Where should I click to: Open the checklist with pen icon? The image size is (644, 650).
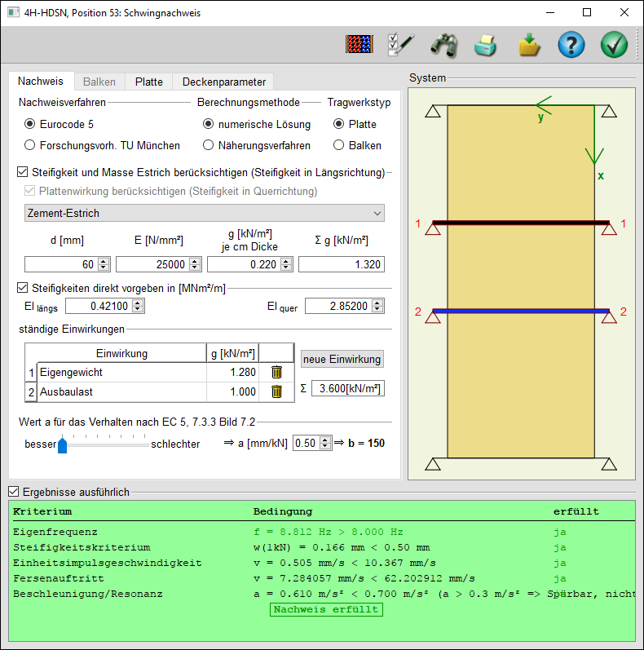point(401,45)
